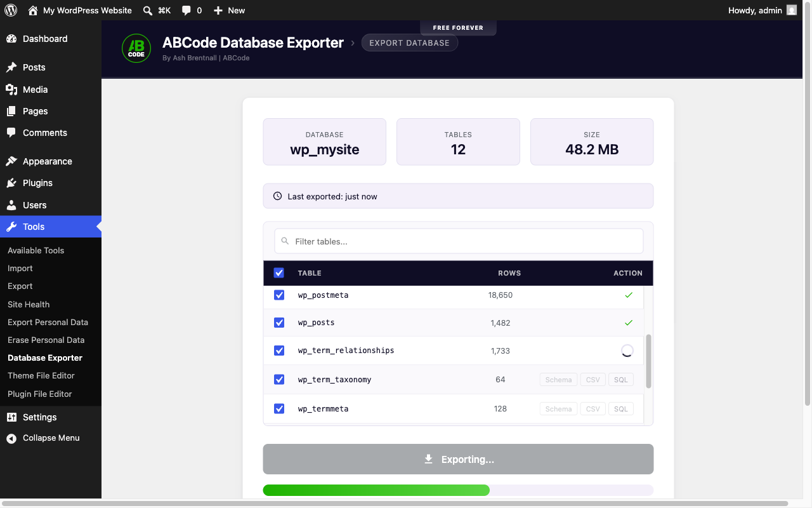Uncheck the wp_posts checkbox
This screenshot has height=508, width=812.
(x=279, y=323)
